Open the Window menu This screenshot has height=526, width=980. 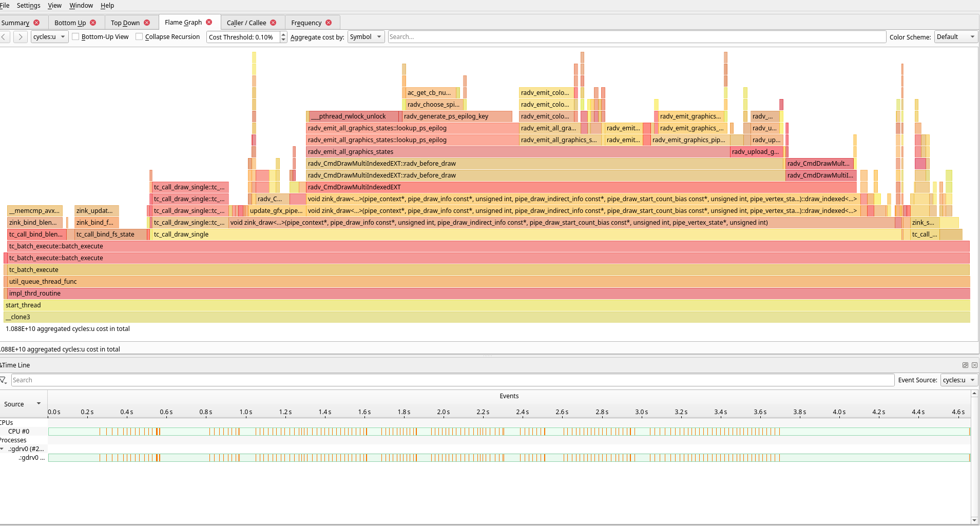point(81,6)
